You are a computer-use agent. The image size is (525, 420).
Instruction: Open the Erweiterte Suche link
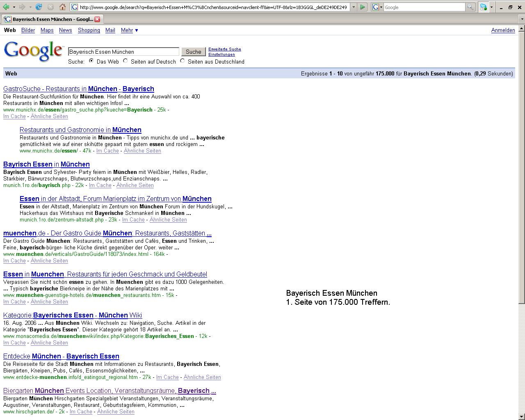(224, 49)
